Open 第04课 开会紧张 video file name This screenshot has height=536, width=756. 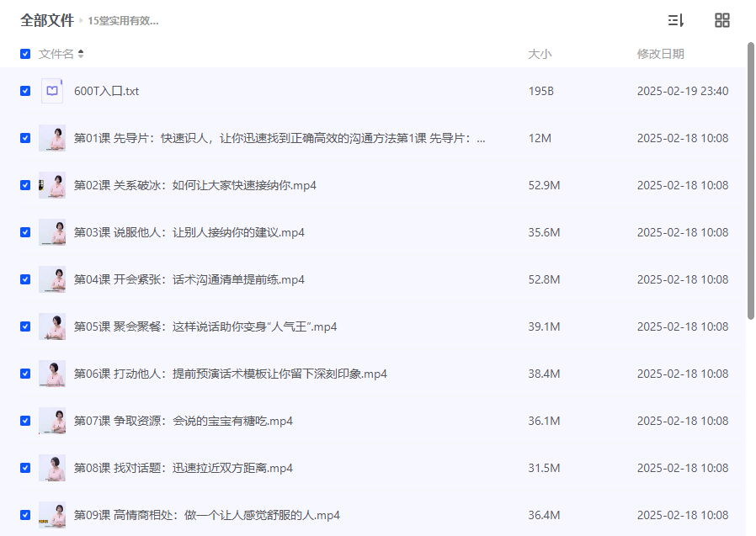click(189, 279)
